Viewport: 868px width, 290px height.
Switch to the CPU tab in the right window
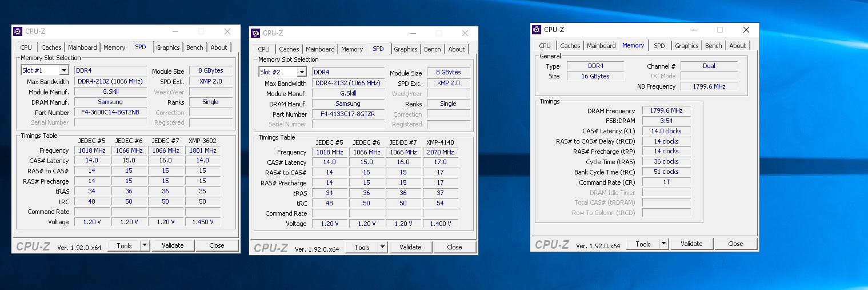tap(545, 46)
